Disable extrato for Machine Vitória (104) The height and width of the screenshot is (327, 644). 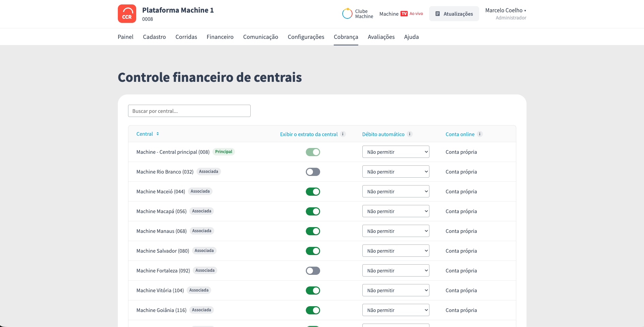coord(313,291)
